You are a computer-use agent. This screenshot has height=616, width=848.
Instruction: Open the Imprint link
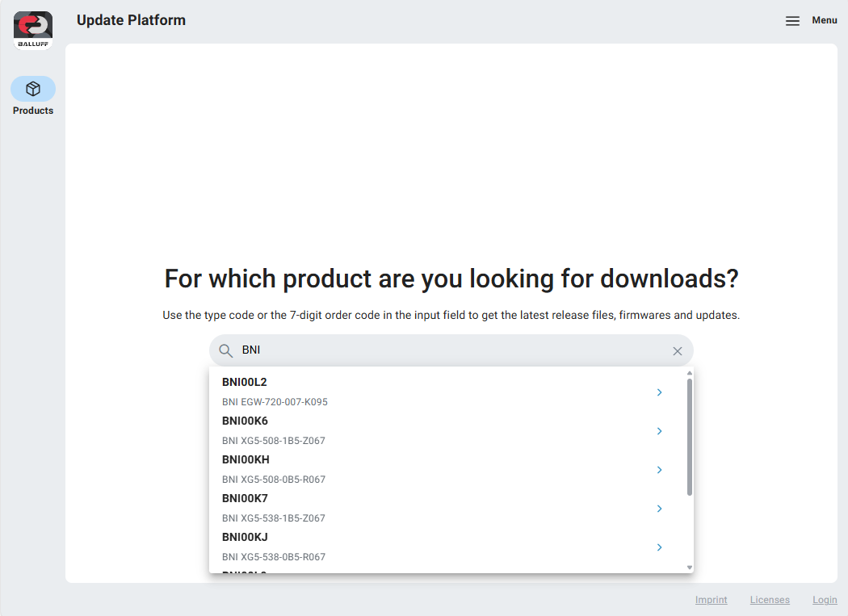711,600
